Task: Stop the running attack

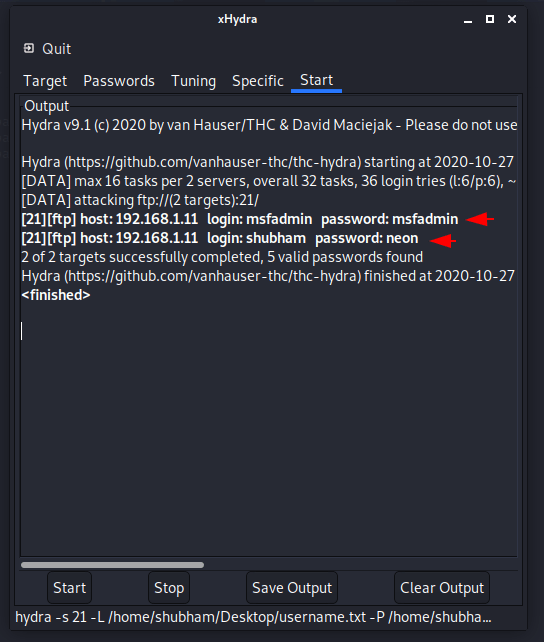Action: pos(169,588)
